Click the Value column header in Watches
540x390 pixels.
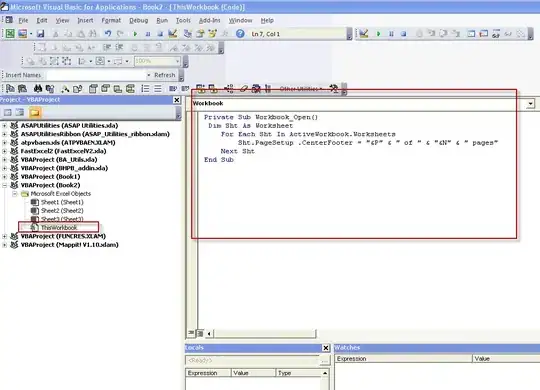coord(506,359)
